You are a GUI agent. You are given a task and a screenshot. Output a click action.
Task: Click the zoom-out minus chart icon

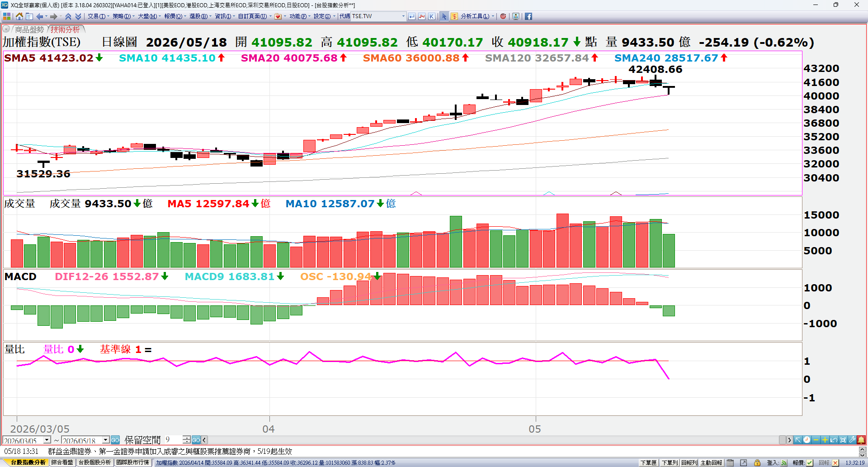(816, 440)
